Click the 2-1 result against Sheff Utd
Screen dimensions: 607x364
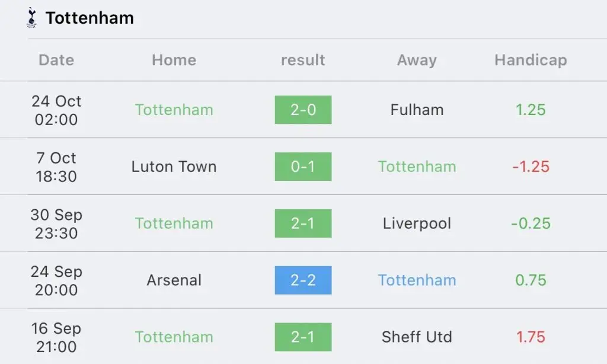[x=303, y=337]
